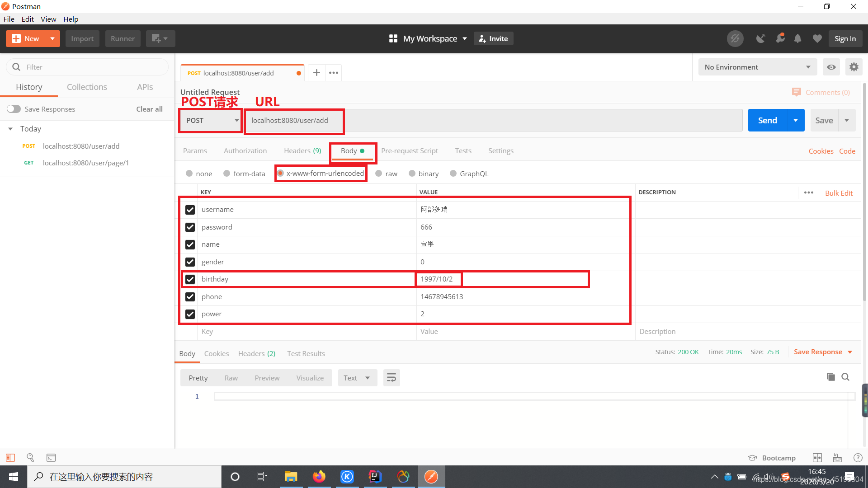Toggle the Save Responses switch

pos(14,109)
